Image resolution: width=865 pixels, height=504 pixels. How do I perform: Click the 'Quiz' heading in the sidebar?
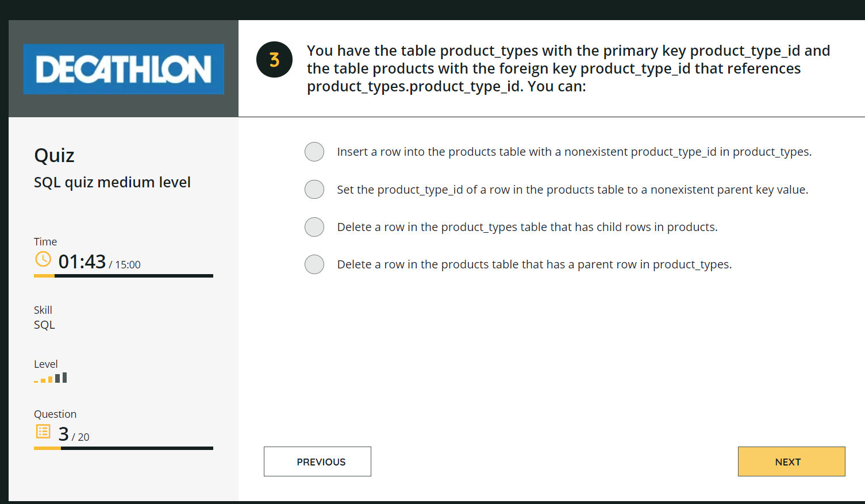(55, 156)
